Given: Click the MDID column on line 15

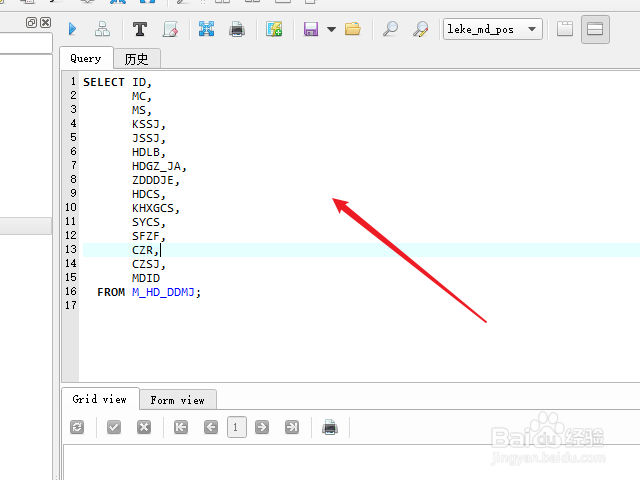Looking at the screenshot, I should pos(146,278).
